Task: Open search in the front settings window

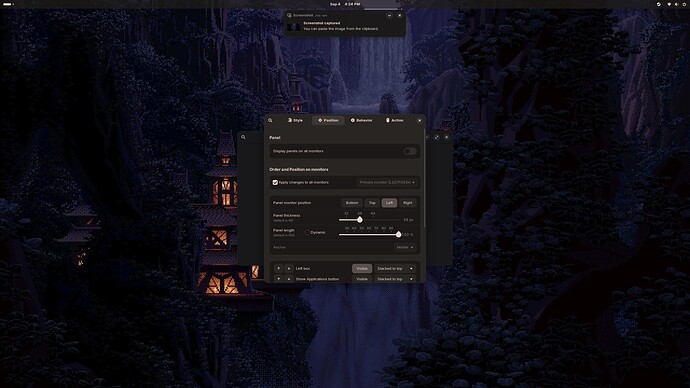Action: pos(270,121)
